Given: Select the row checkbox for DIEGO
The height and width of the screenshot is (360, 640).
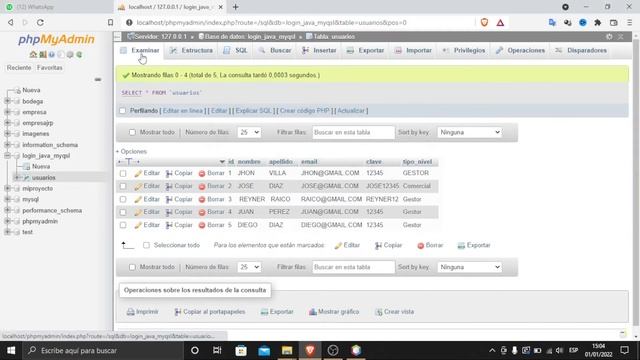Looking at the screenshot, I should 123,225.
